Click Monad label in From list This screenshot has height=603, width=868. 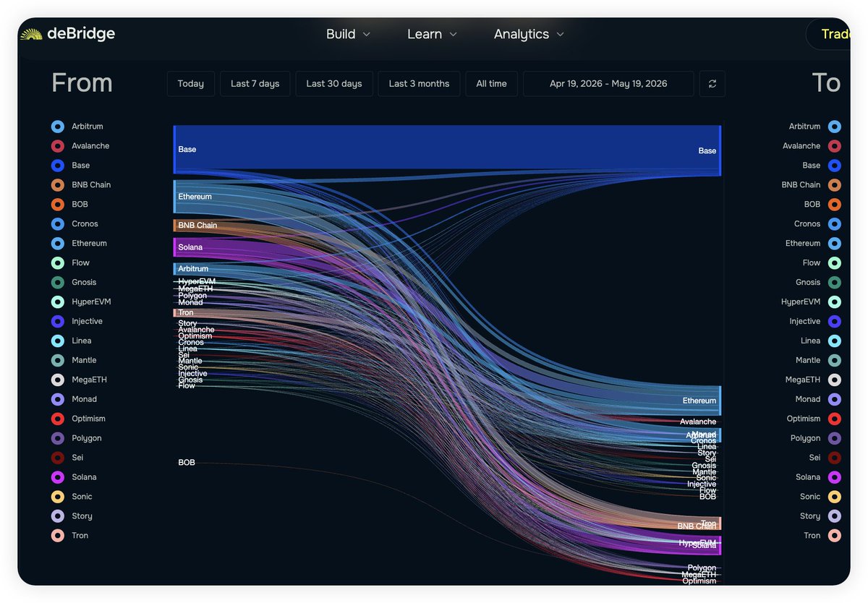(85, 399)
